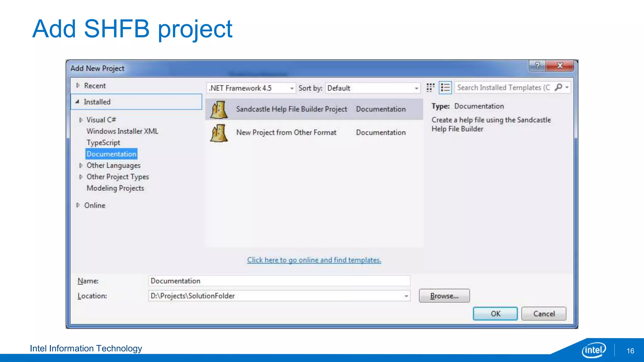Switch to small icons grid view
The image size is (644, 362).
tap(430, 88)
